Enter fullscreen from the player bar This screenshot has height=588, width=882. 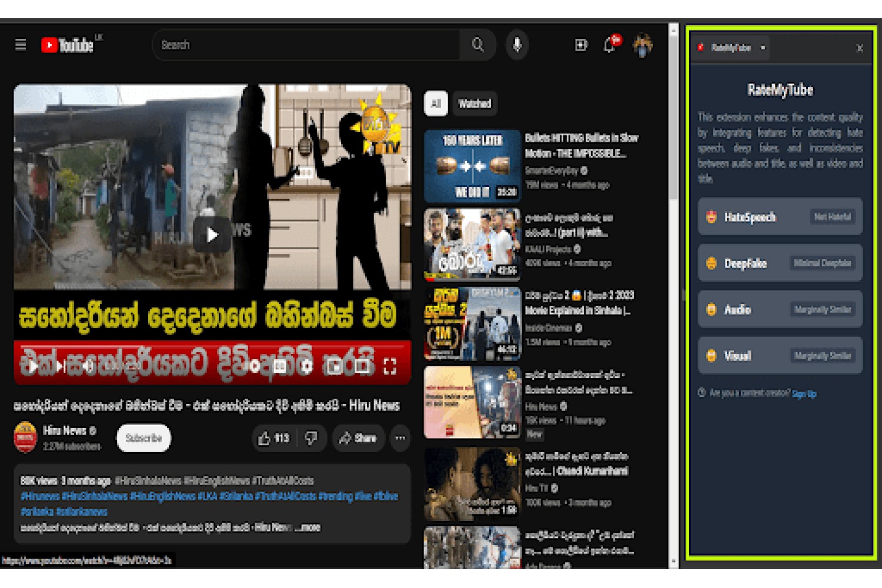click(x=389, y=366)
